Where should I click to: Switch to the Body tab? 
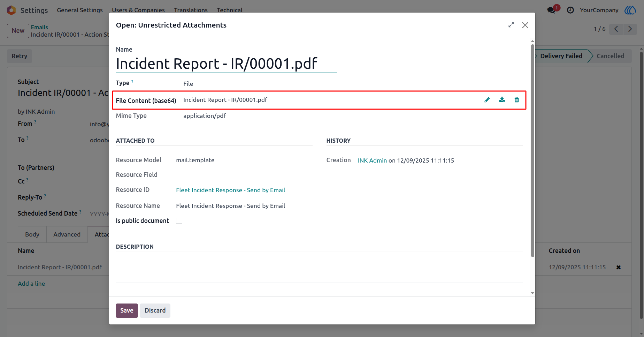[x=32, y=234]
